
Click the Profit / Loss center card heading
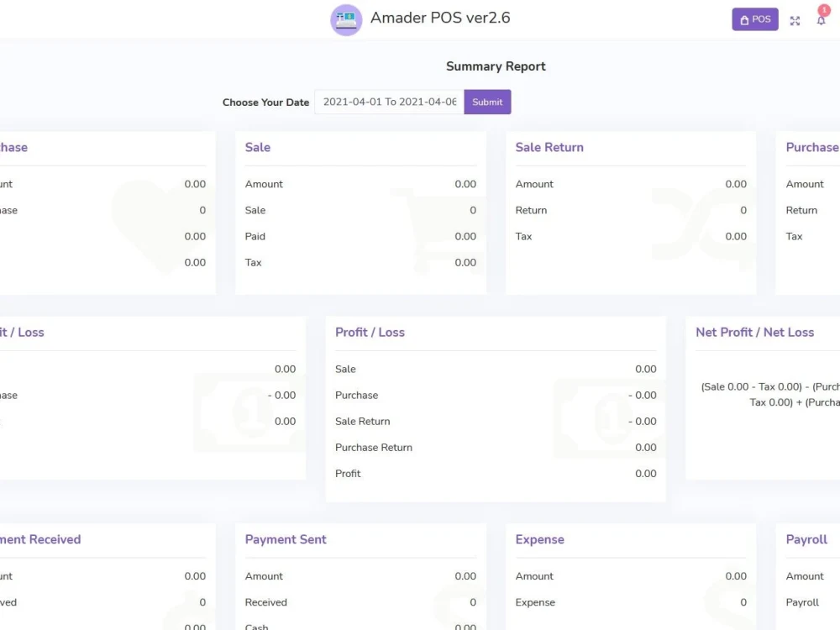[x=370, y=332]
